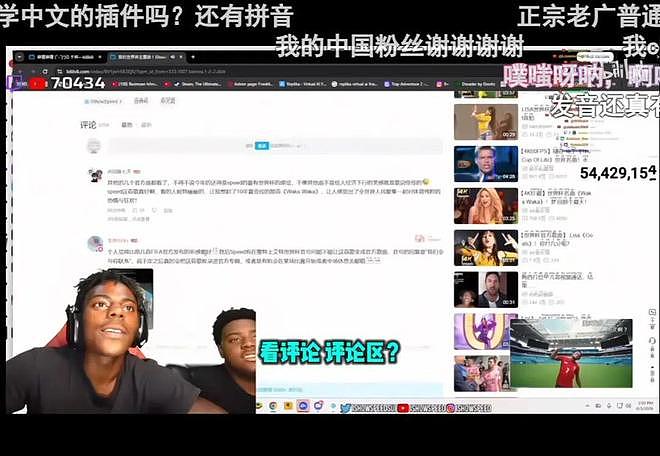Open a new browser tab

(193, 57)
